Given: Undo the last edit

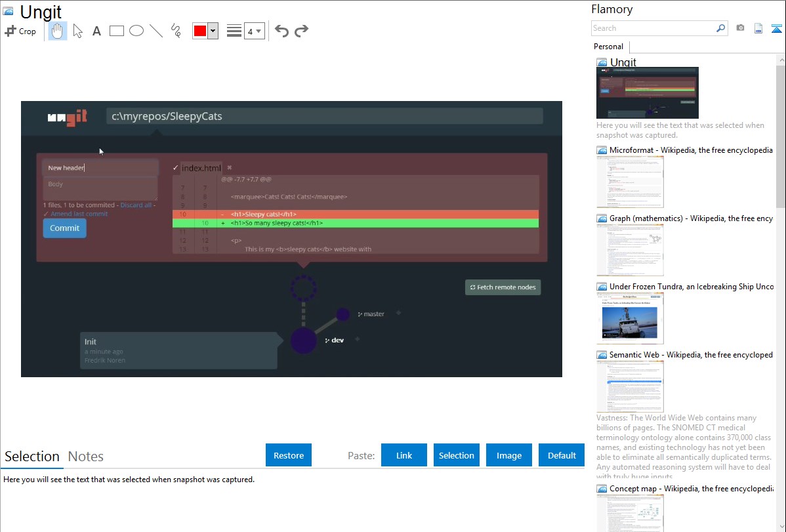Looking at the screenshot, I should (x=281, y=31).
